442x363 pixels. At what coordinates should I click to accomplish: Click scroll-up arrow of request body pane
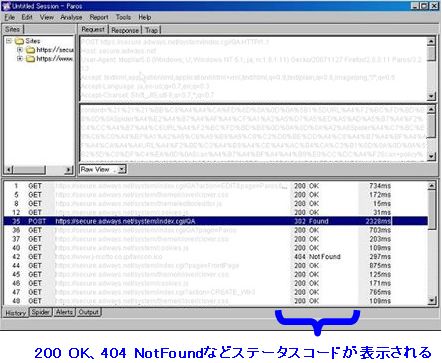431,110
